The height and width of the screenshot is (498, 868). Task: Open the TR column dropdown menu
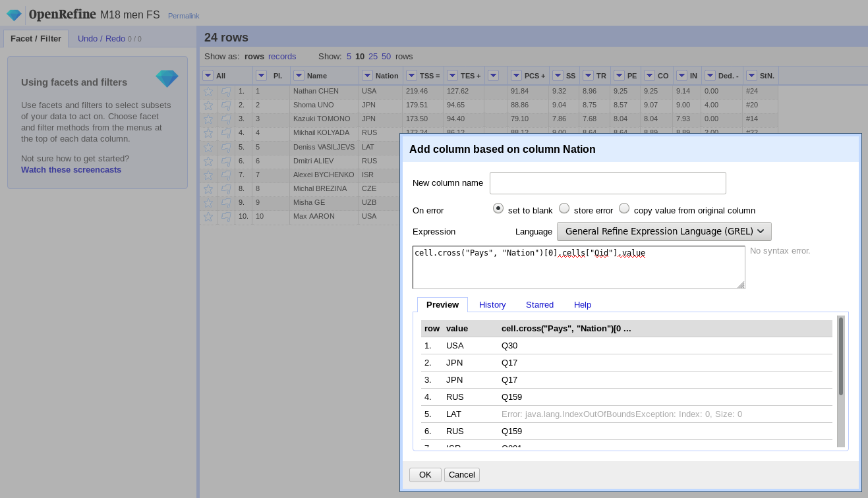coord(588,75)
